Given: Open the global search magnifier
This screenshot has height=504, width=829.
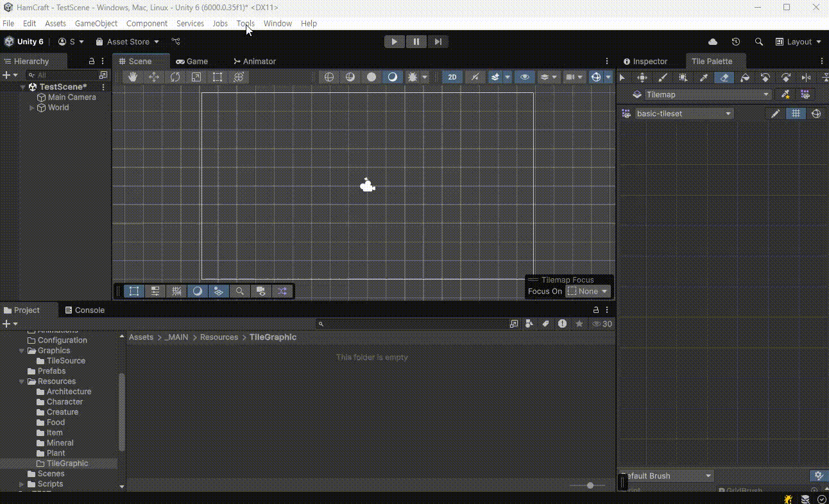Looking at the screenshot, I should tap(759, 42).
